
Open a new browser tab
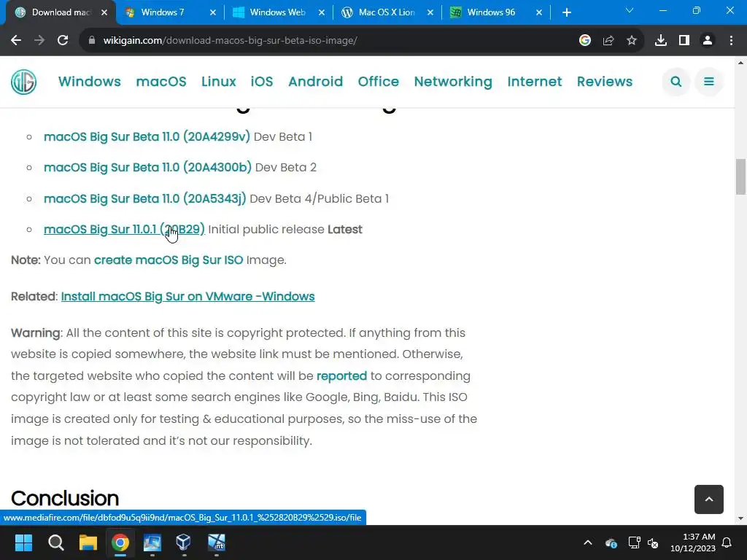566,12
